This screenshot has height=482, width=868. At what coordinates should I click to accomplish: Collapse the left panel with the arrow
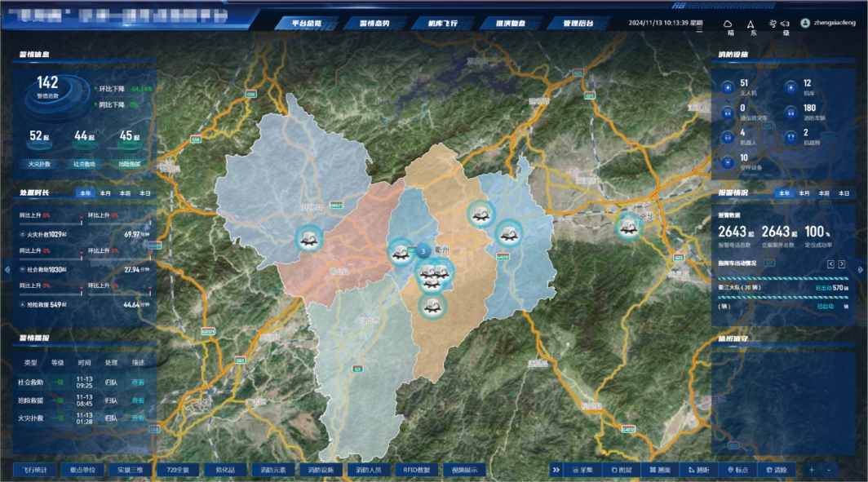pos(6,268)
